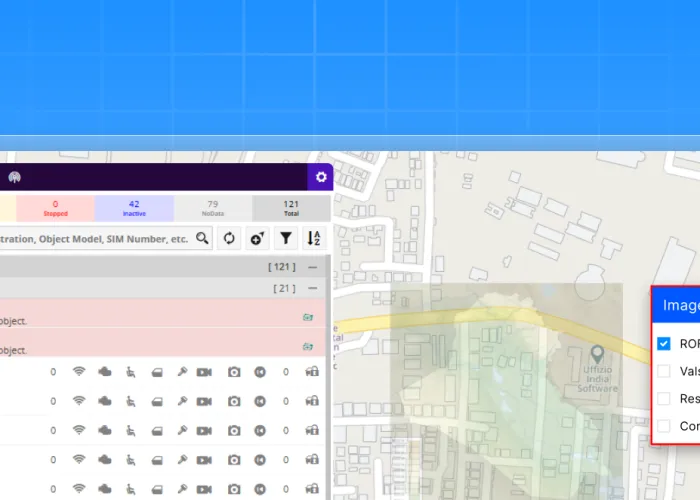
Task: Open the filter funnel icon
Action: [286, 238]
